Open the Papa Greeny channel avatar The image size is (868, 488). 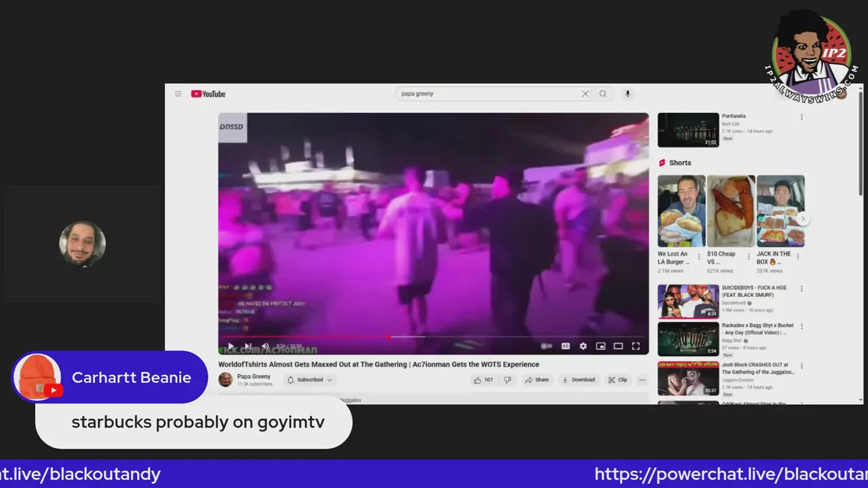pos(225,380)
